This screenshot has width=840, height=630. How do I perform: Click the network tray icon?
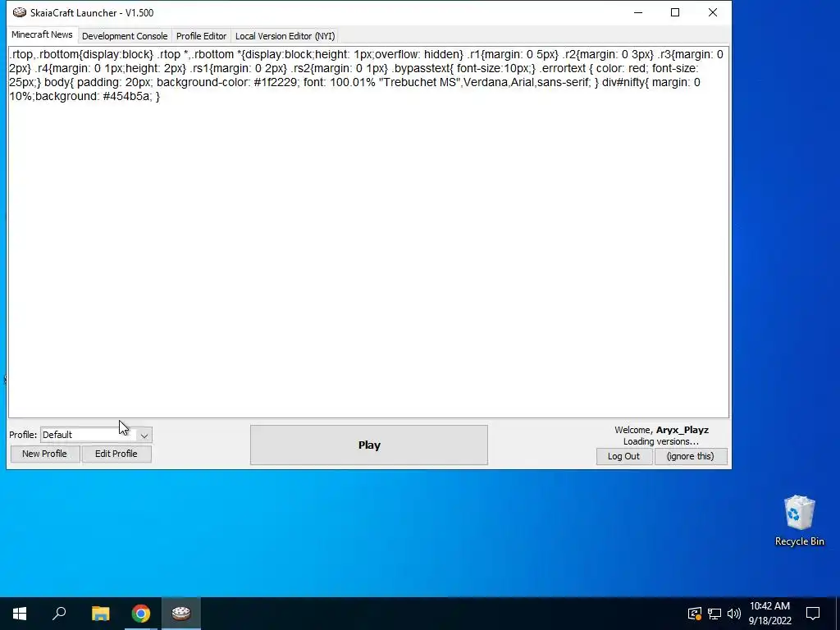pos(714,614)
